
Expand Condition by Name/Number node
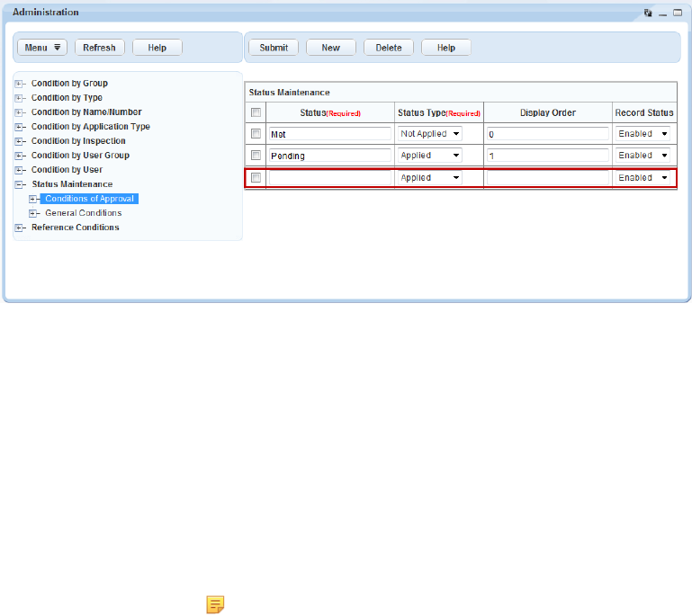point(19,112)
